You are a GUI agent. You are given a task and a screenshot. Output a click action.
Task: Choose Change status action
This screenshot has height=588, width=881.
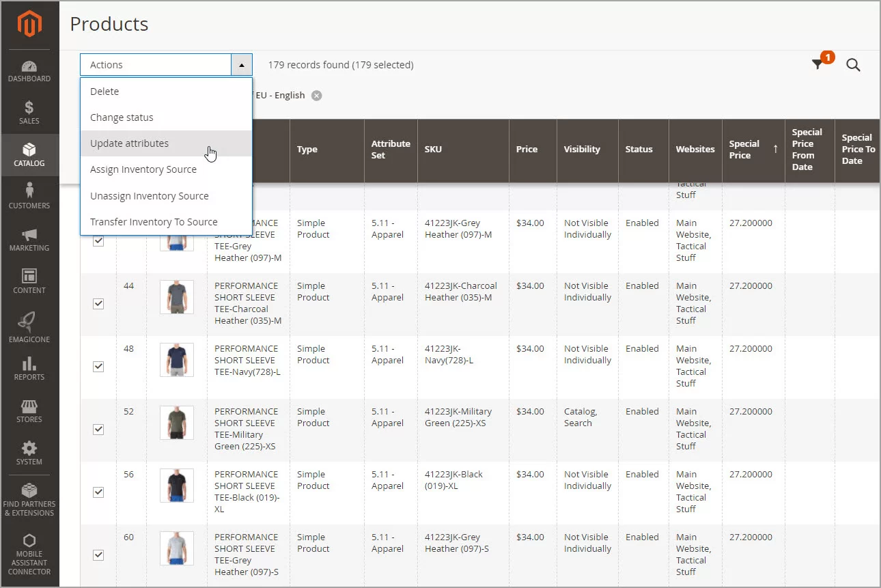coord(166,117)
